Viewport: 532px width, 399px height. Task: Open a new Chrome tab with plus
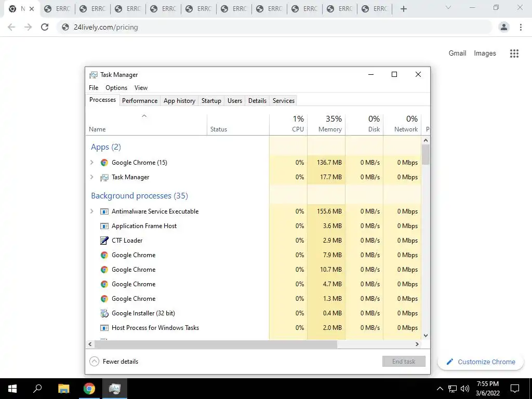click(x=403, y=9)
